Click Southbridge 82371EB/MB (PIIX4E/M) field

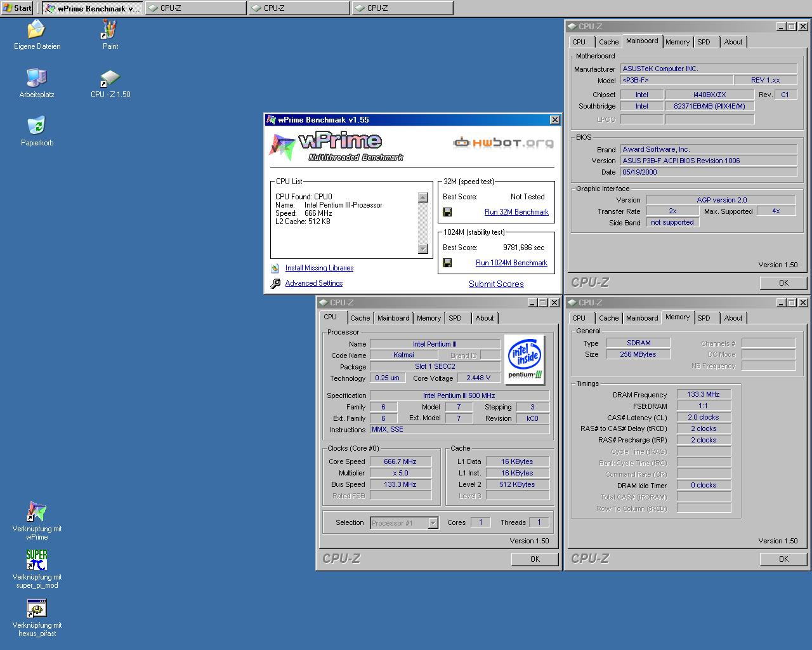709,107
